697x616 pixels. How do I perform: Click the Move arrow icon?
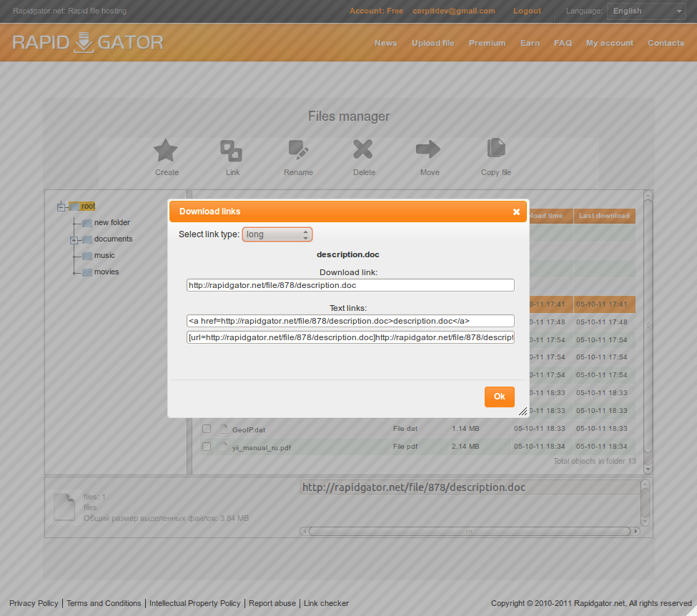point(428,149)
